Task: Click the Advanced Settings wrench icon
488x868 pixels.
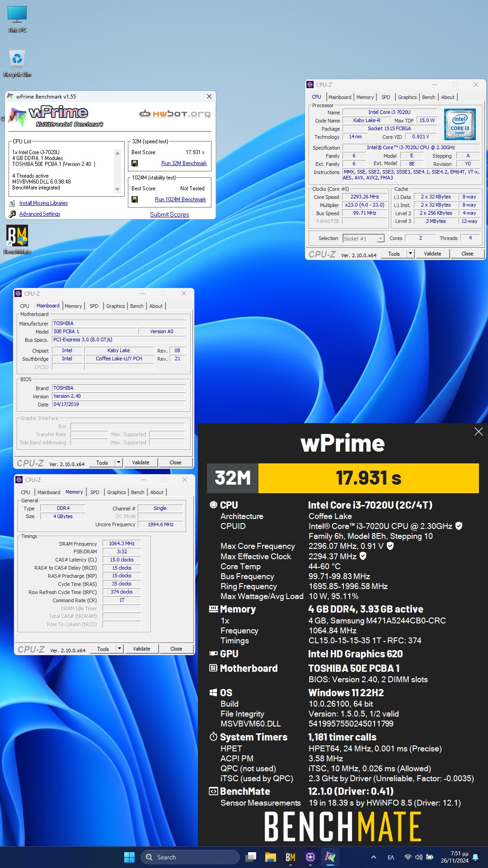Action: 12,214
